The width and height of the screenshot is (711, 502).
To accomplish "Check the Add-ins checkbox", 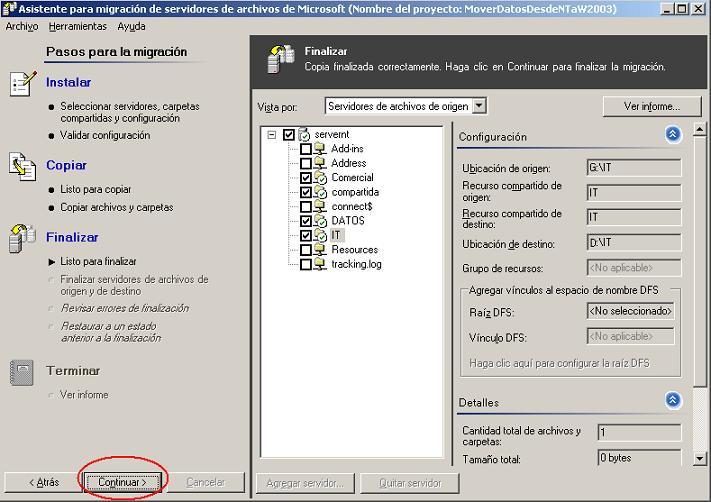I will [x=306, y=149].
